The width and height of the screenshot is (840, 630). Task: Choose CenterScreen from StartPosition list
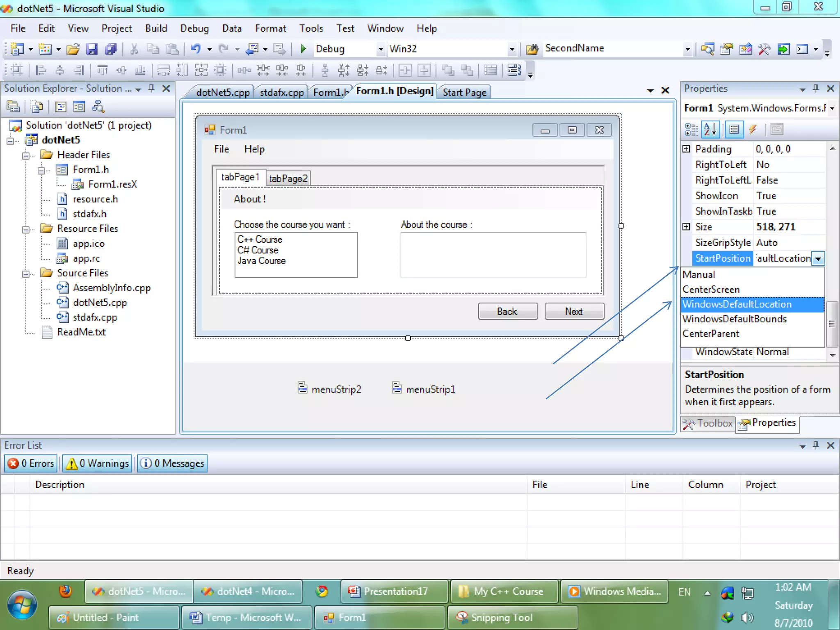(711, 289)
